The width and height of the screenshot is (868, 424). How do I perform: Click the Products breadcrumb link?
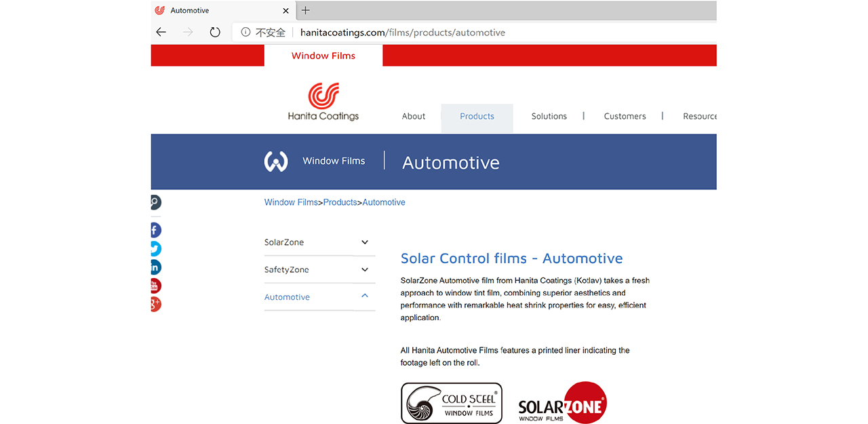click(x=340, y=202)
